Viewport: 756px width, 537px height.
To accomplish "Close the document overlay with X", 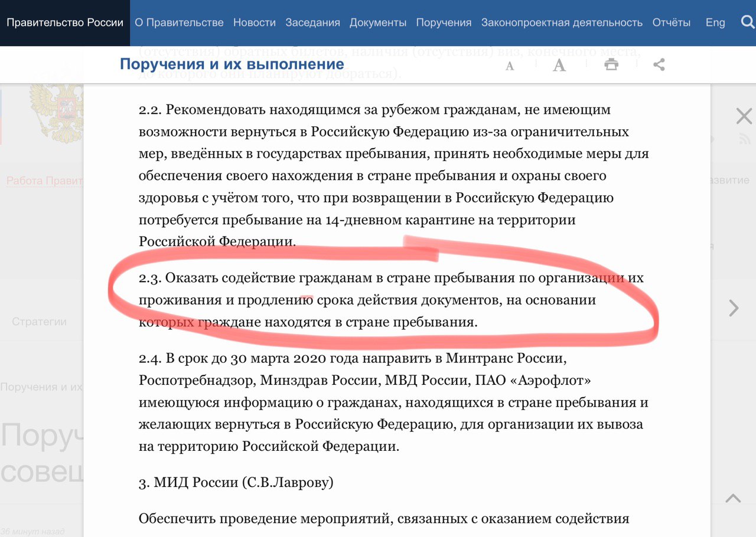I will click(x=744, y=116).
